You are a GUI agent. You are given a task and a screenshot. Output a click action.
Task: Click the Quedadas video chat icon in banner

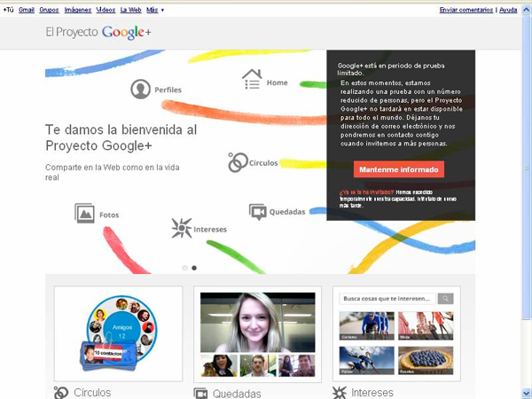(x=258, y=212)
